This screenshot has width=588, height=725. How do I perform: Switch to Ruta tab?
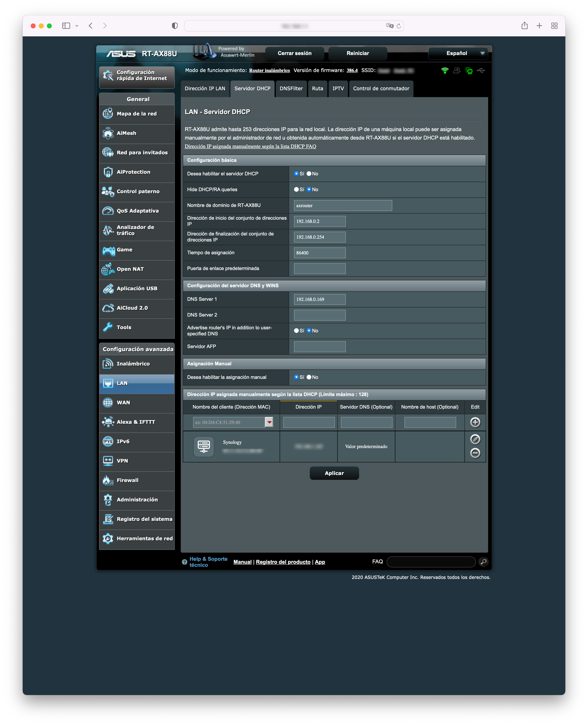click(317, 89)
